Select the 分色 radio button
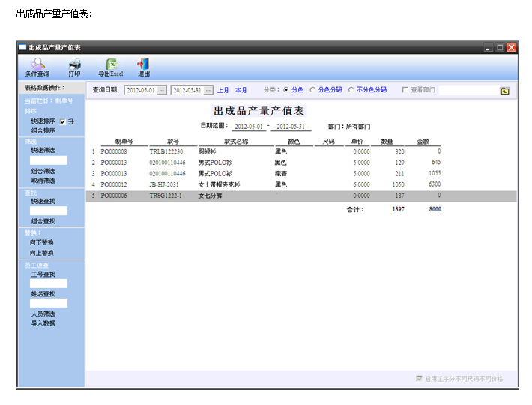 pyautogui.click(x=285, y=90)
